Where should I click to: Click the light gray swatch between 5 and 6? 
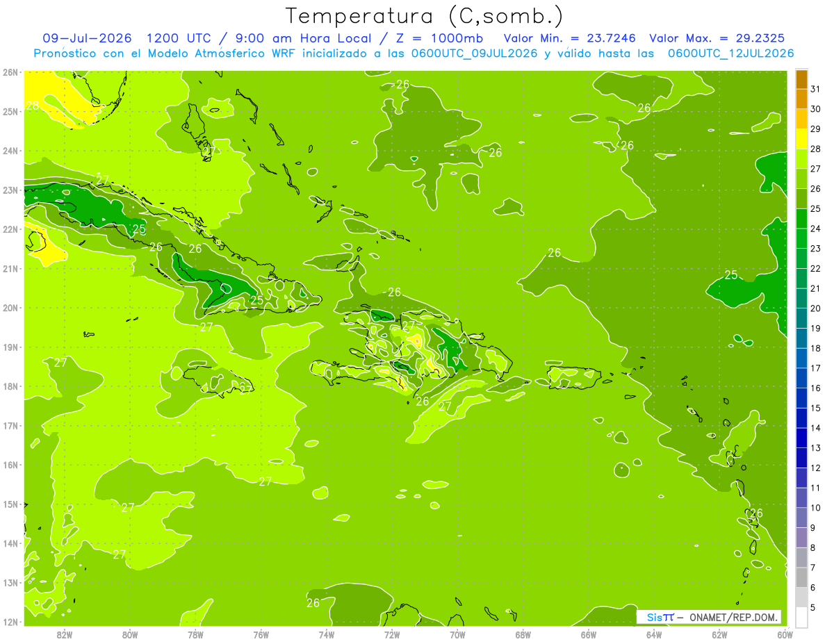click(x=801, y=597)
